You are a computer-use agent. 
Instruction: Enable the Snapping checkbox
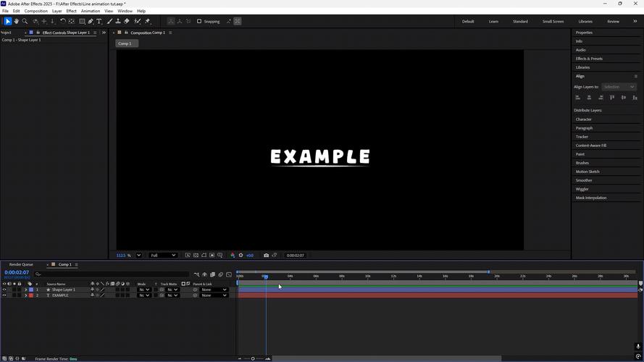click(x=199, y=22)
